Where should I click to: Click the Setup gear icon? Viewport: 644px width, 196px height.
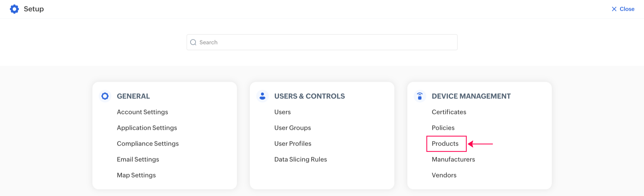tap(14, 9)
